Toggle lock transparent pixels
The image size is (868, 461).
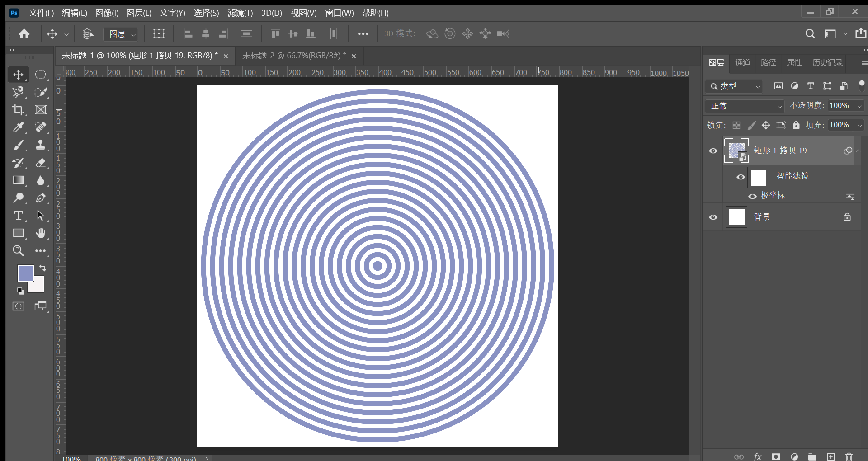pyautogui.click(x=736, y=125)
